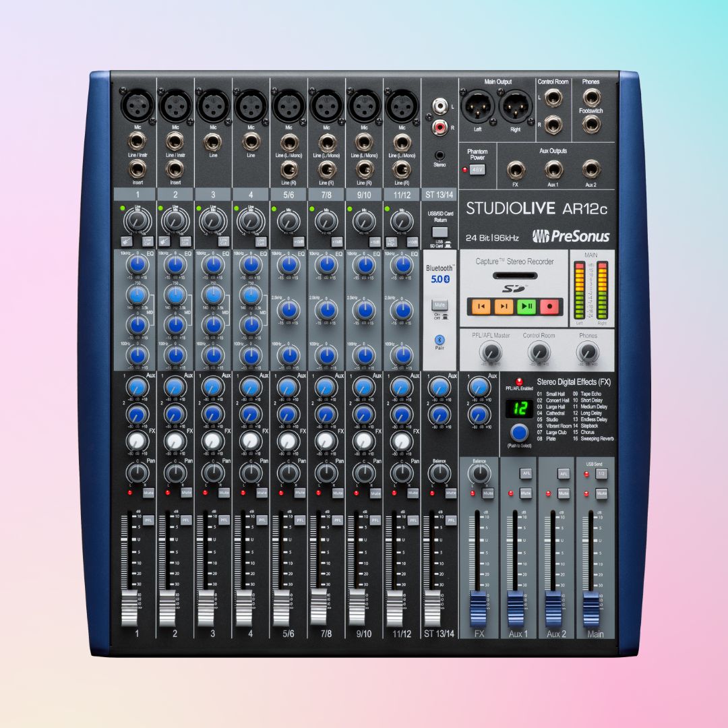Toggle Low Cut on channel 1
This screenshot has width=728, height=728.
147,241
